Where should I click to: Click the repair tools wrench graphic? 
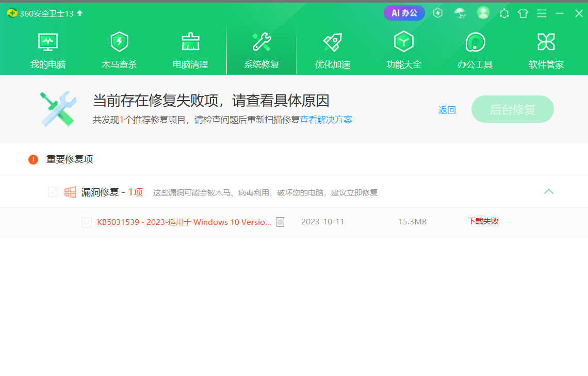pyautogui.click(x=58, y=109)
